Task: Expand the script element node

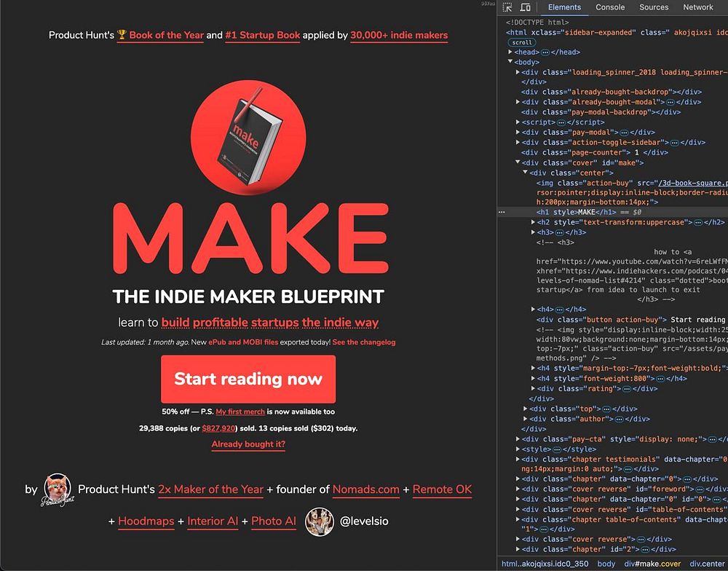Action: (x=518, y=122)
